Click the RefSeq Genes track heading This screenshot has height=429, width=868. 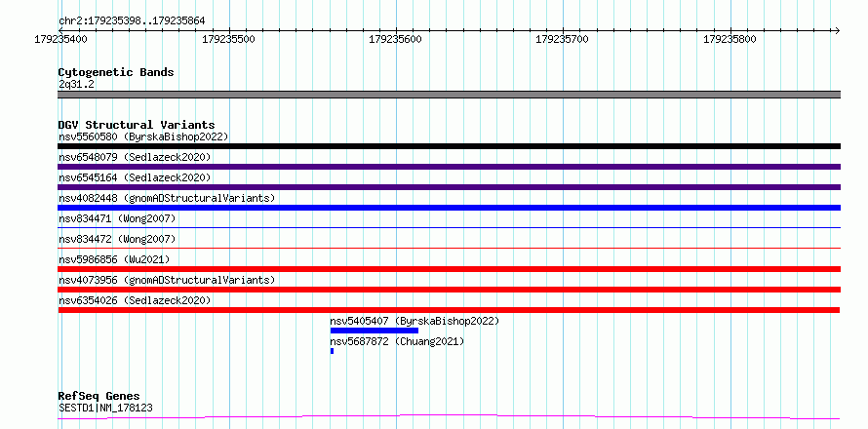[99, 397]
